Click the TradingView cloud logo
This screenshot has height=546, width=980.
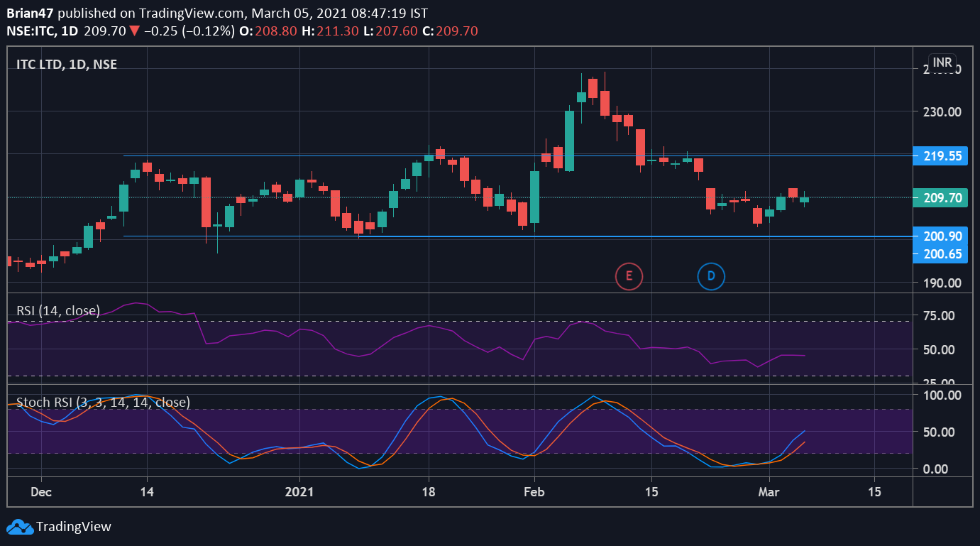point(20,527)
